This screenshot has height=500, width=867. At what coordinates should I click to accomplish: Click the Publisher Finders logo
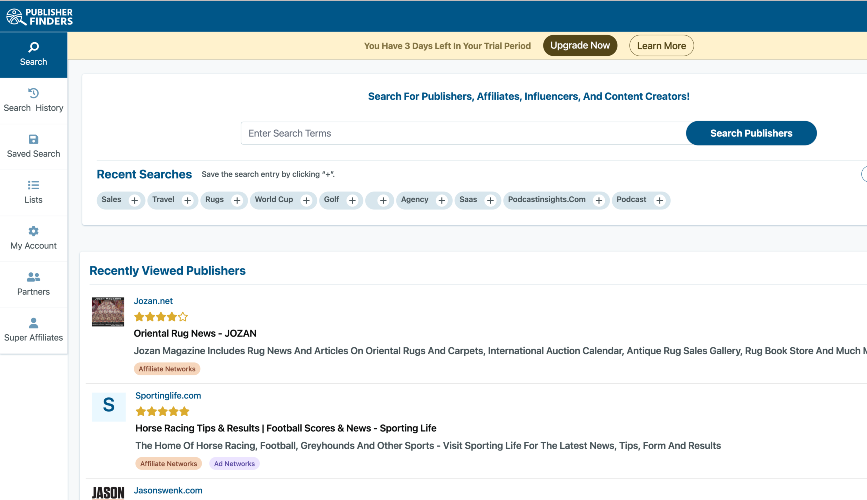pyautogui.click(x=40, y=16)
